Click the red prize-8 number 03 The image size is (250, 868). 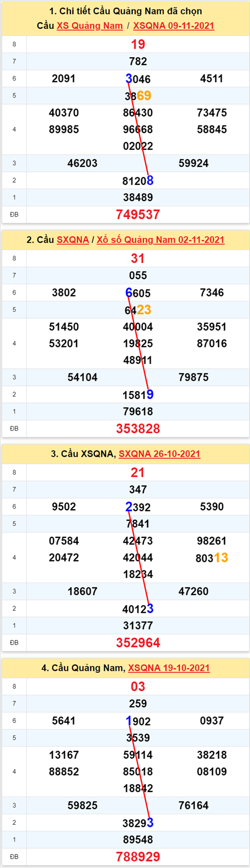point(138,686)
